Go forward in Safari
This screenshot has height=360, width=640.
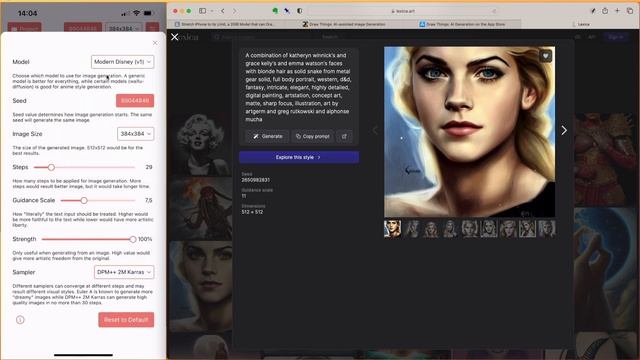[235, 11]
